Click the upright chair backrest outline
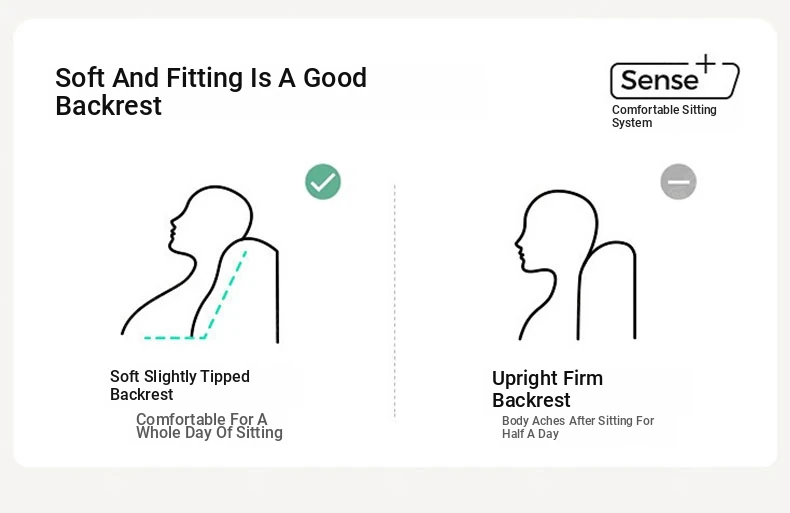The width and height of the screenshot is (790, 513). click(x=607, y=291)
